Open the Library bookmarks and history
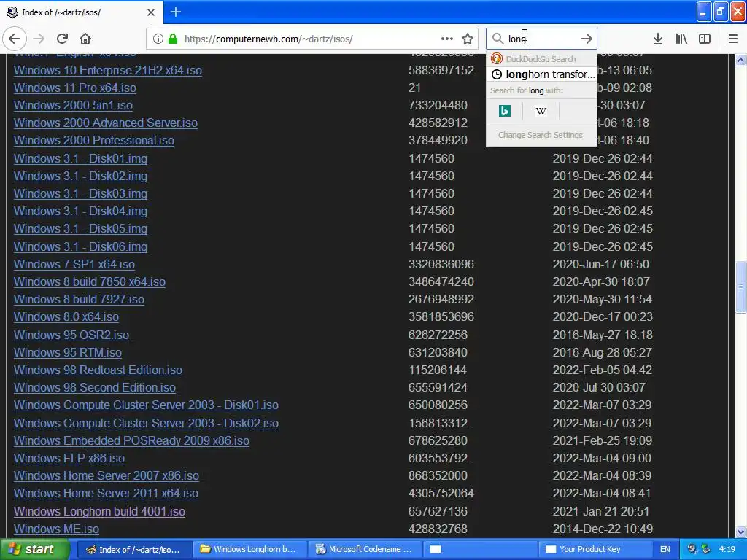This screenshot has height=560, width=747. 681,39
